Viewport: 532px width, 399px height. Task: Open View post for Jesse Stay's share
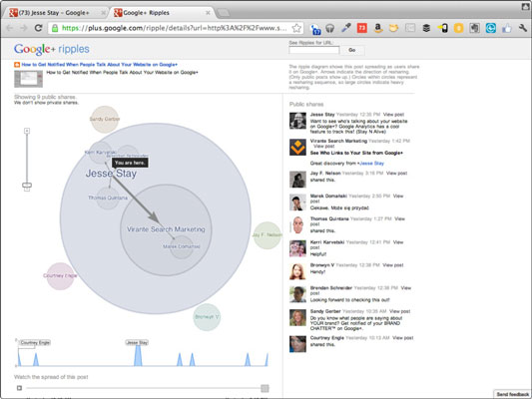click(393, 115)
